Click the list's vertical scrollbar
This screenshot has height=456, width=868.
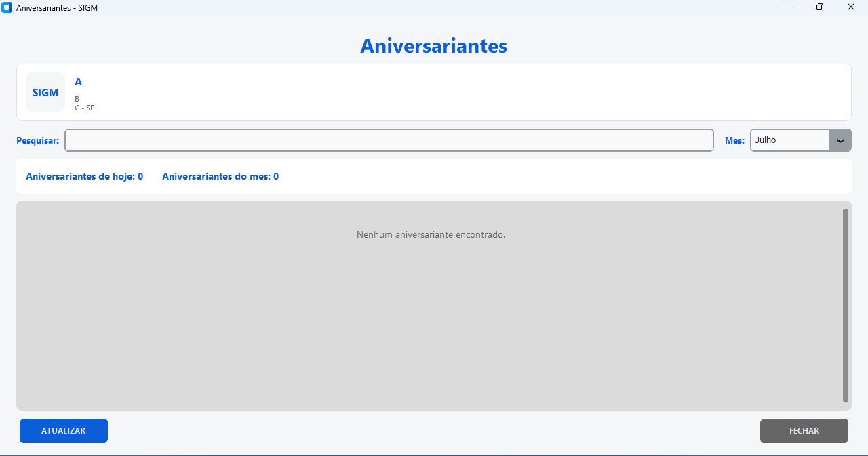pos(846,305)
